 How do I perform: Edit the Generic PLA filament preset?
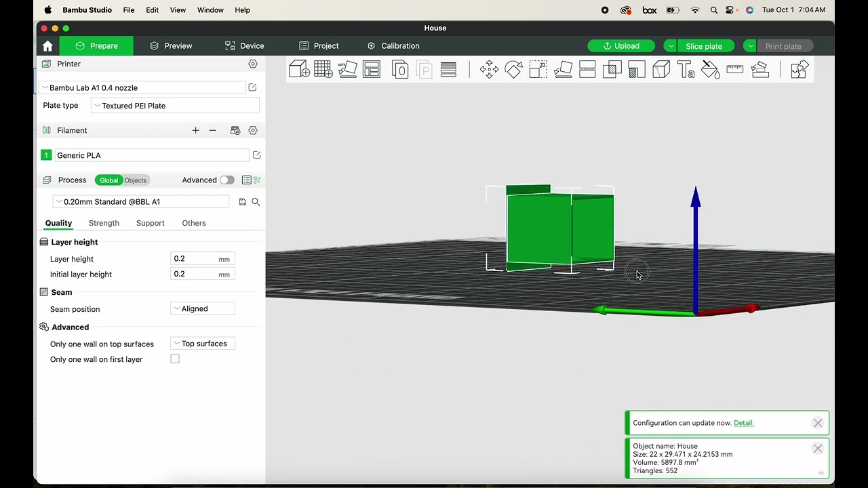(256, 155)
